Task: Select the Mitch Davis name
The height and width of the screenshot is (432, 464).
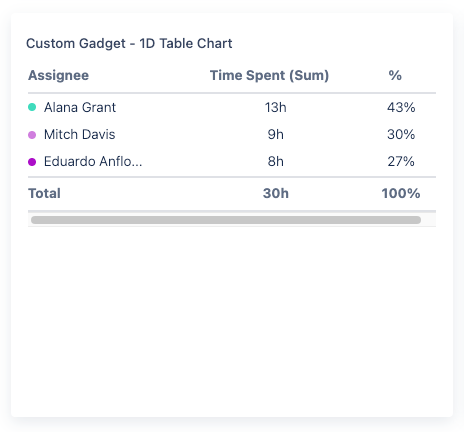Action: (79, 134)
